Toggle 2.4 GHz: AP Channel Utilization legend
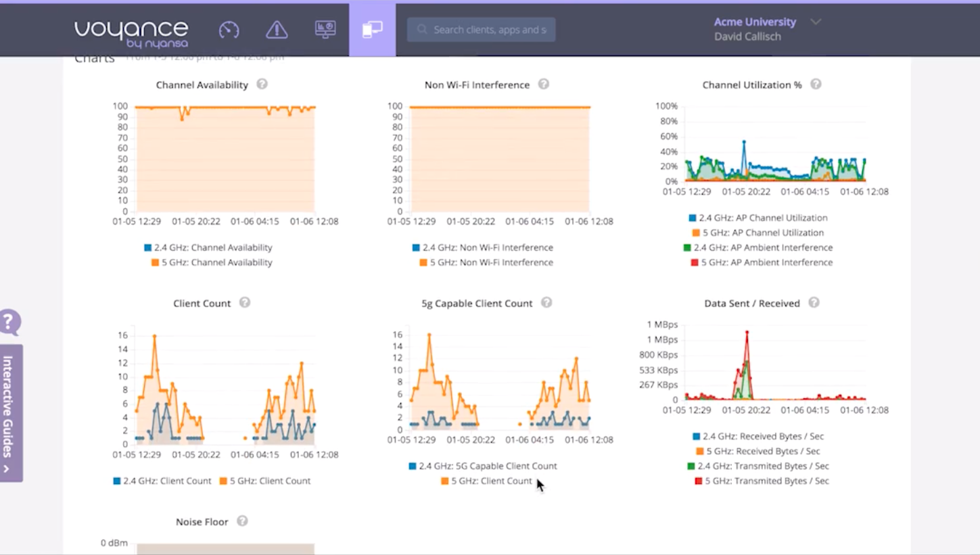This screenshot has height=555, width=980. tap(757, 218)
